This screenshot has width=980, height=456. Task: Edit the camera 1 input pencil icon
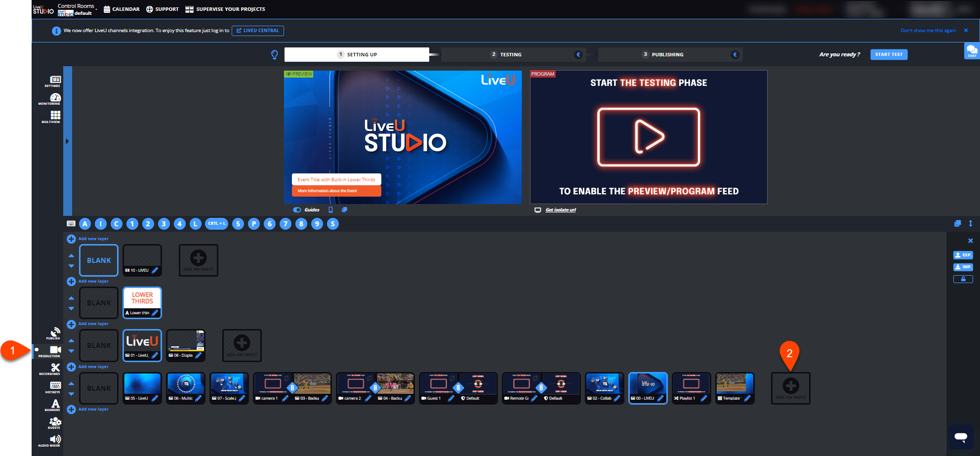pyautogui.click(x=285, y=398)
